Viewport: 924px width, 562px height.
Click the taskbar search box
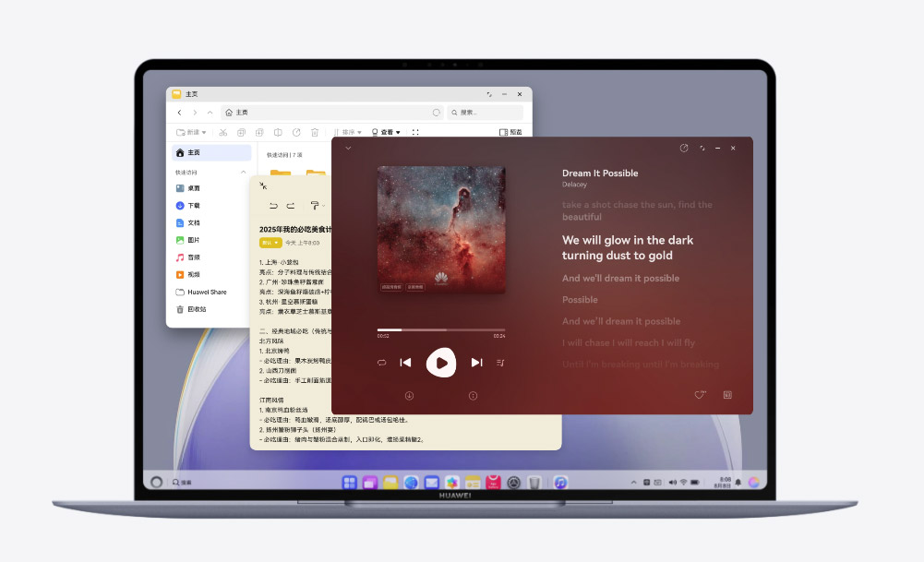point(182,482)
